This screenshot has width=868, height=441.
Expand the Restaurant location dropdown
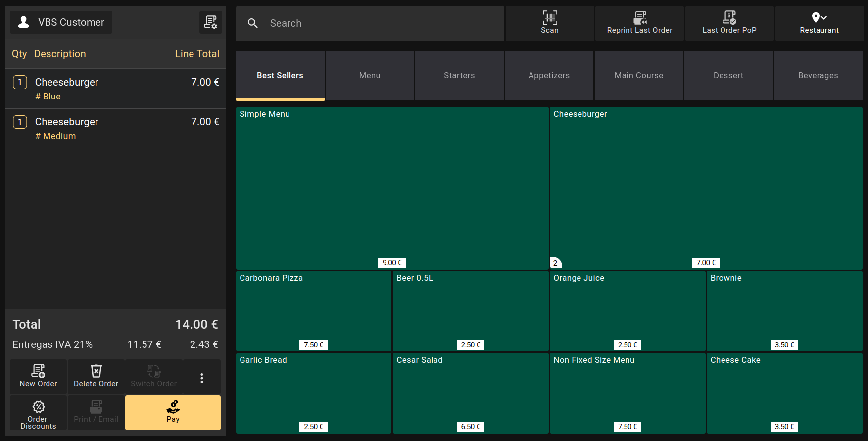(819, 23)
